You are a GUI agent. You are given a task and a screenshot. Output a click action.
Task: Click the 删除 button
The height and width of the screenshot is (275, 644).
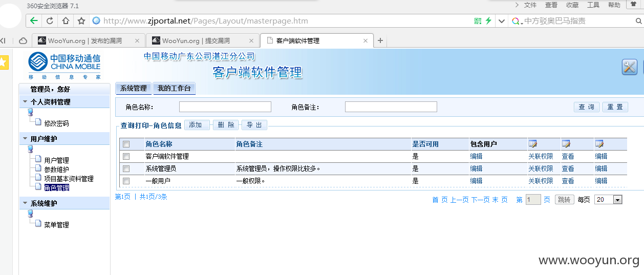(x=225, y=125)
